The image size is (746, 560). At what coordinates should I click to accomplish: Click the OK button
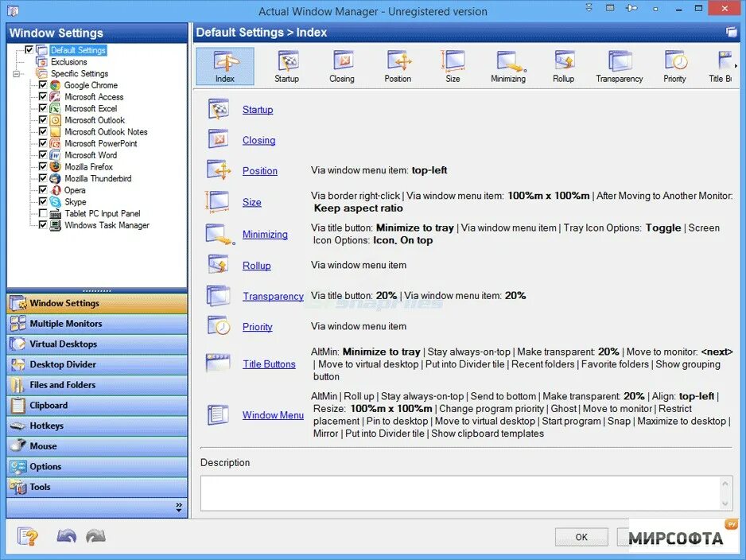[x=581, y=537]
